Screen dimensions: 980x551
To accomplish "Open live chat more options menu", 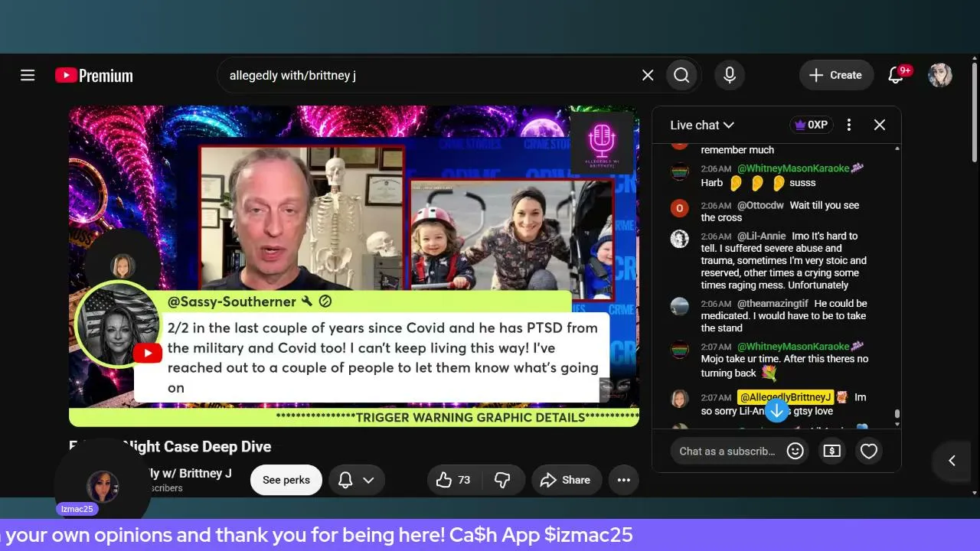I will 849,125.
